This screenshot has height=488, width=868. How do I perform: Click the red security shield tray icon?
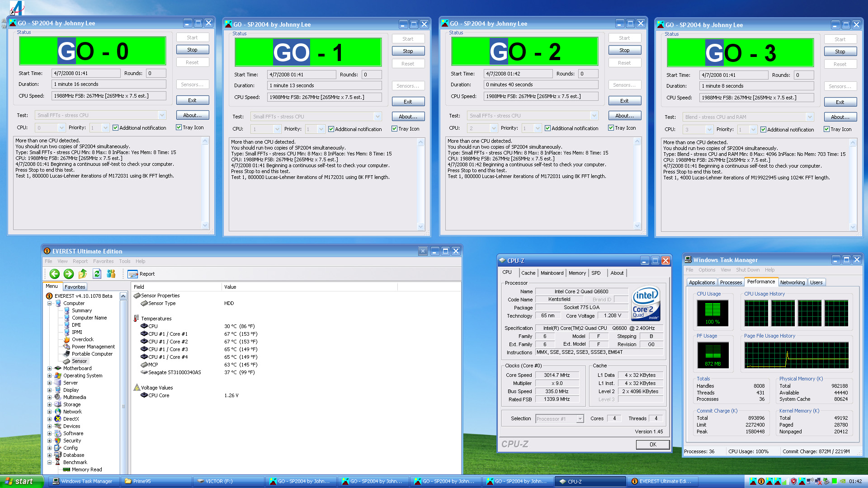click(x=793, y=481)
